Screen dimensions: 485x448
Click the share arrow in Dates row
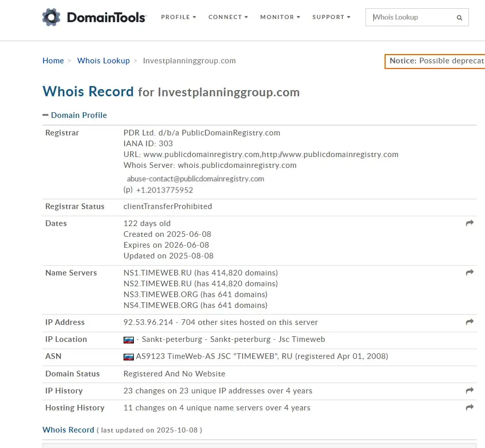470,223
